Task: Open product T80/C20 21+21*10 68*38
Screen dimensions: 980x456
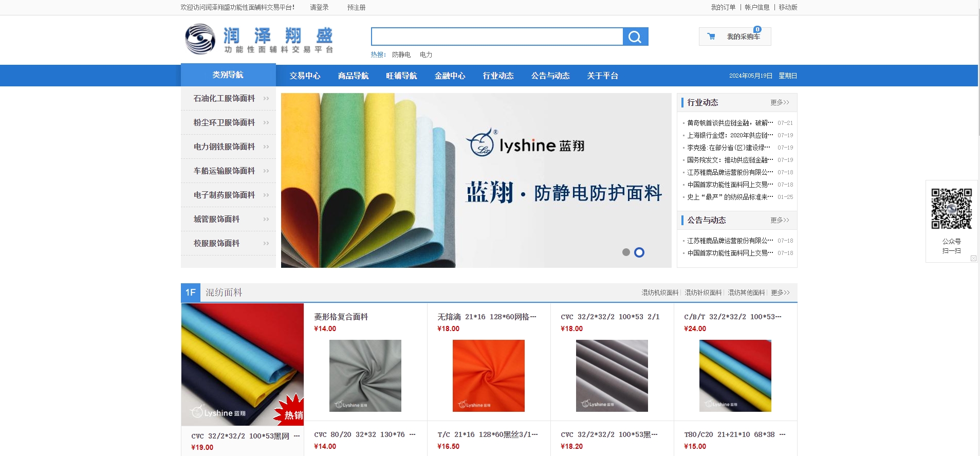Action: tap(735, 434)
